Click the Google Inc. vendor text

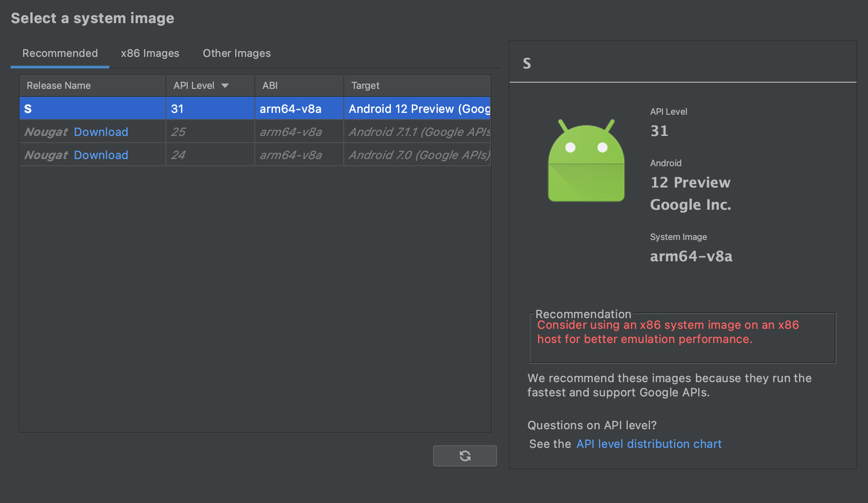[691, 204]
